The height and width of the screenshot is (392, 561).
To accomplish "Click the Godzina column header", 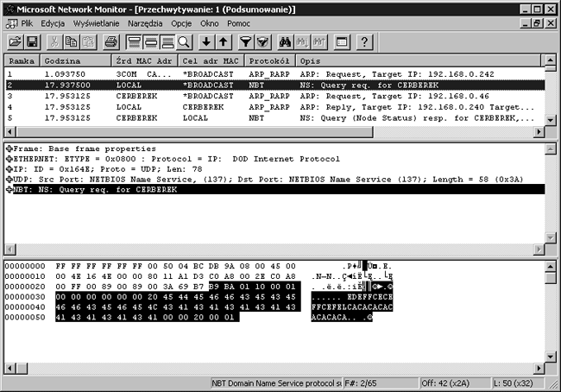I will point(76,61).
